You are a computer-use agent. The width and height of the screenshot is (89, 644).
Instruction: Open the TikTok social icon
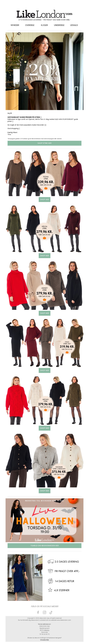(x=51, y=612)
